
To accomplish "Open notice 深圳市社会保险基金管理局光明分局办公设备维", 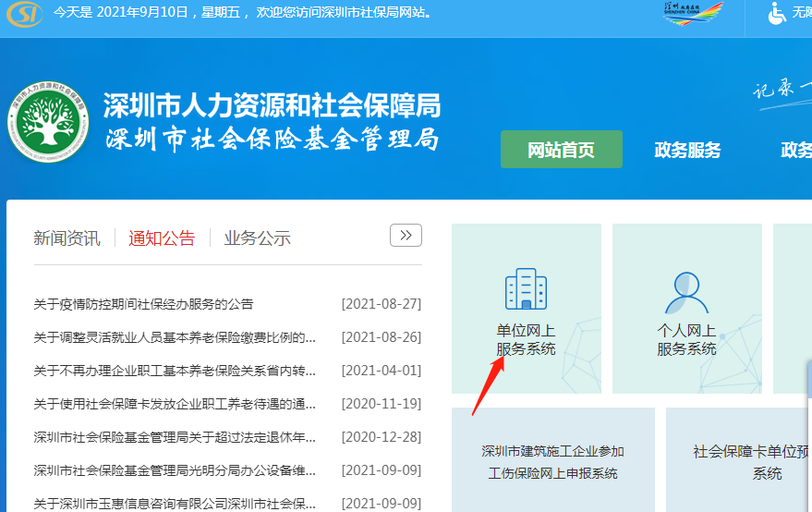I will click(x=175, y=470).
